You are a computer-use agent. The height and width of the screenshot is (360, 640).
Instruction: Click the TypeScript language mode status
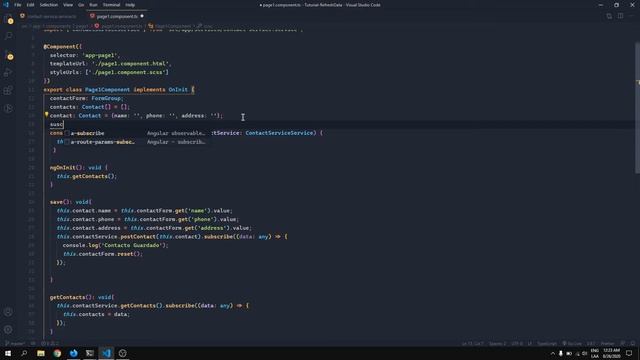pyautogui.click(x=547, y=343)
